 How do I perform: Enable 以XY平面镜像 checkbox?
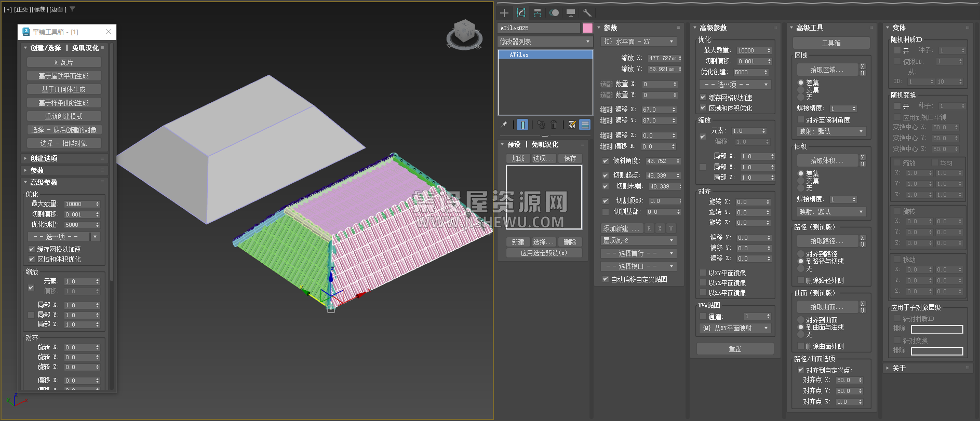(x=703, y=273)
